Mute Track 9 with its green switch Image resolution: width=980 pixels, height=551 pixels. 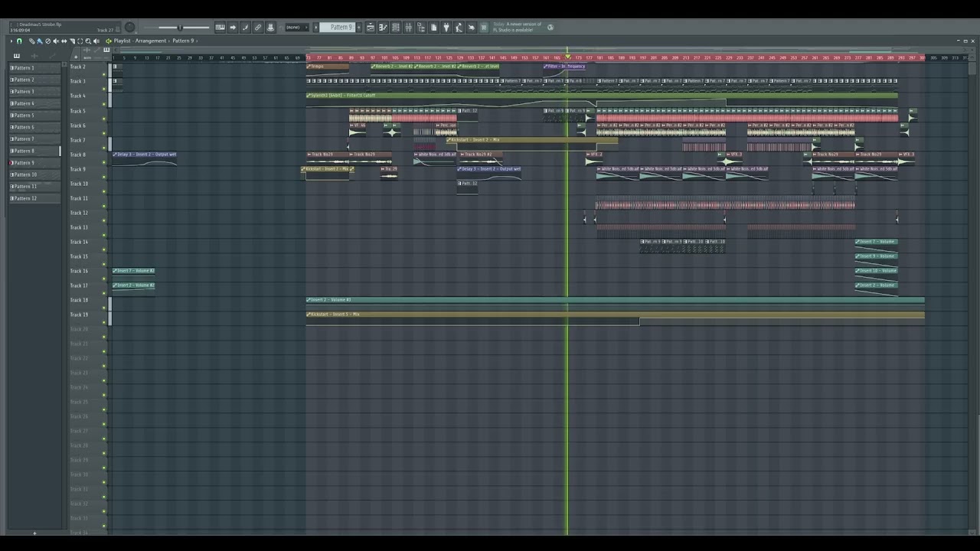[104, 177]
